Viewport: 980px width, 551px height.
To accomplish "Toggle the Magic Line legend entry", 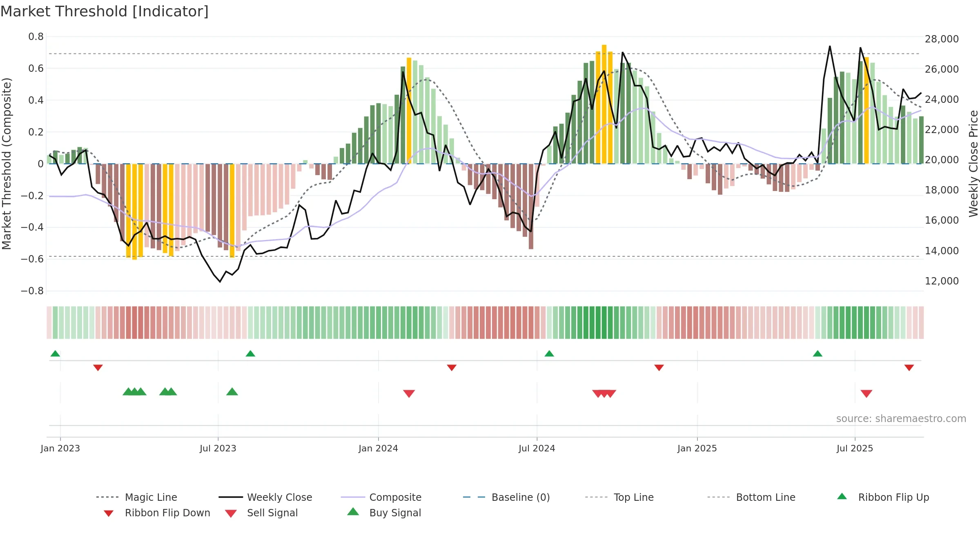I will 137,497.
